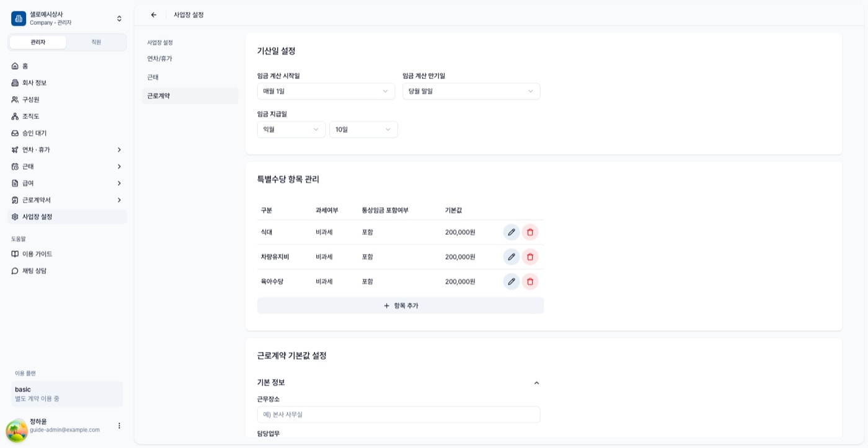Expand 근로계약서 sidebar menu
This screenshot has height=448, width=868.
coord(67,200)
